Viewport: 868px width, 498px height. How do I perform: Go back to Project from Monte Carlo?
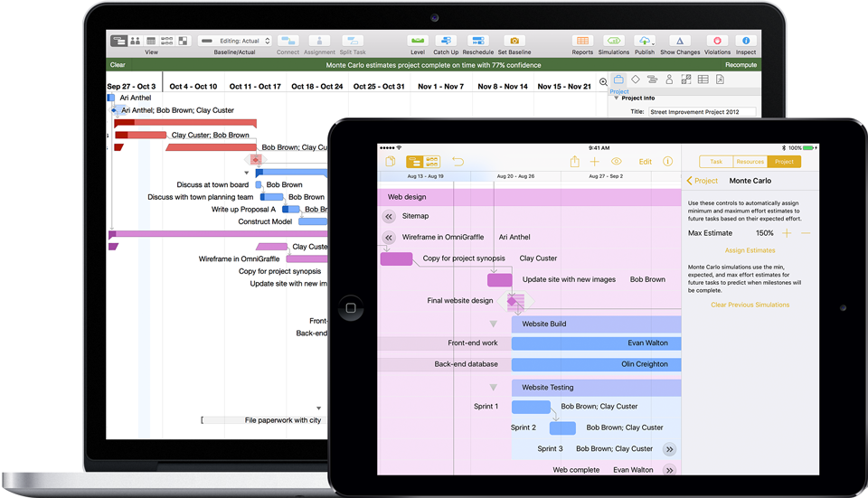click(702, 181)
